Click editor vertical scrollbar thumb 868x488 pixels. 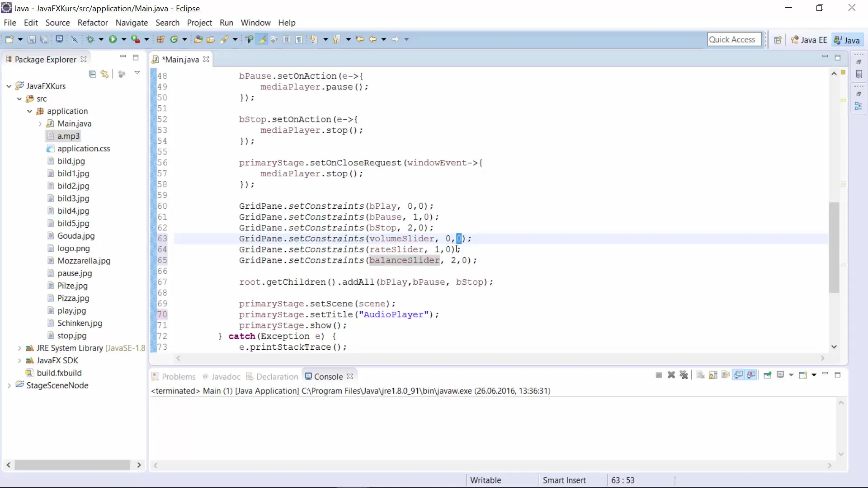click(834, 247)
